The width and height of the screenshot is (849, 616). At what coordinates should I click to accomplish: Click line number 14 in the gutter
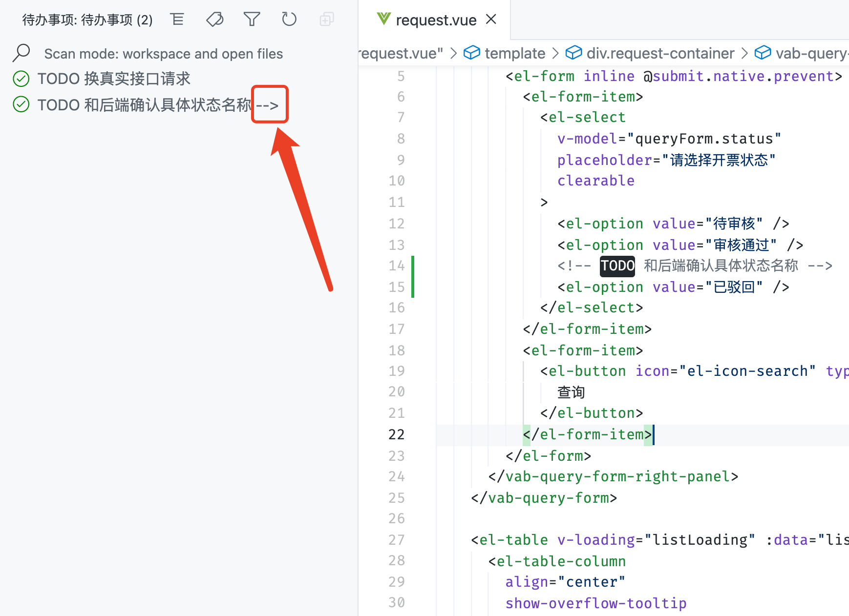coord(397,266)
